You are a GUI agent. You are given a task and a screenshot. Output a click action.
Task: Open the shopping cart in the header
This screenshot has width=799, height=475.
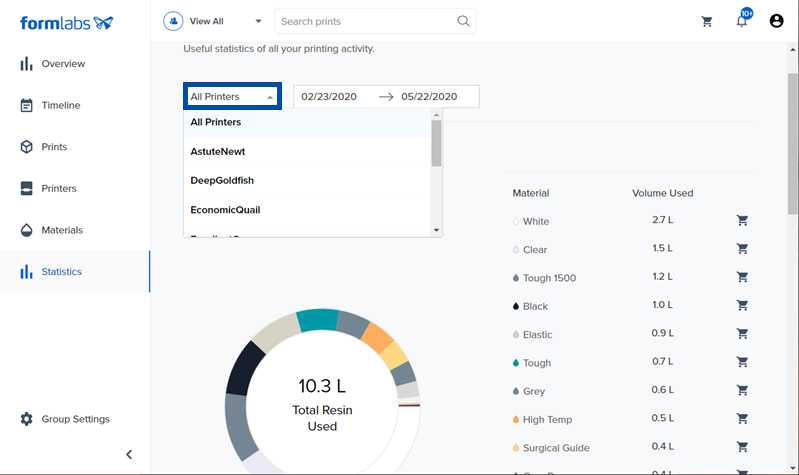pos(707,21)
